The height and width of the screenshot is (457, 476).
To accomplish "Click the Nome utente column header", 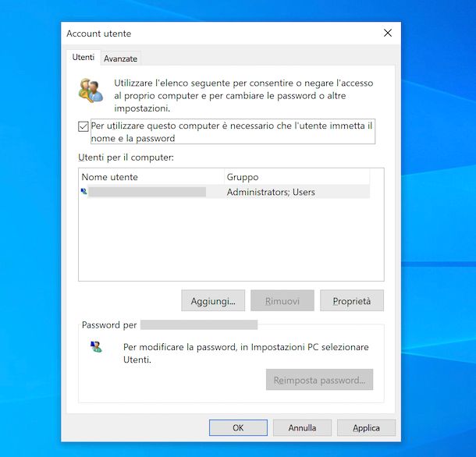I will (x=151, y=177).
